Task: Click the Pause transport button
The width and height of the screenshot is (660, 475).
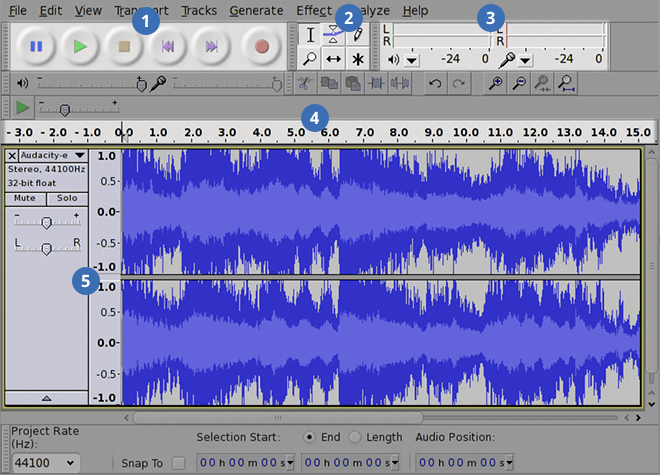Action: coord(36,46)
